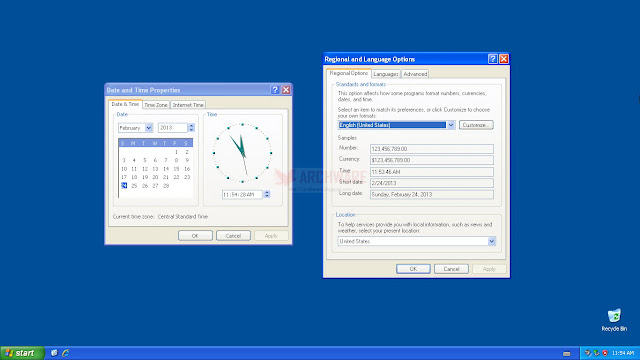This screenshot has width=640, height=360.
Task: Click the time spinner down arrow
Action: coord(267,196)
